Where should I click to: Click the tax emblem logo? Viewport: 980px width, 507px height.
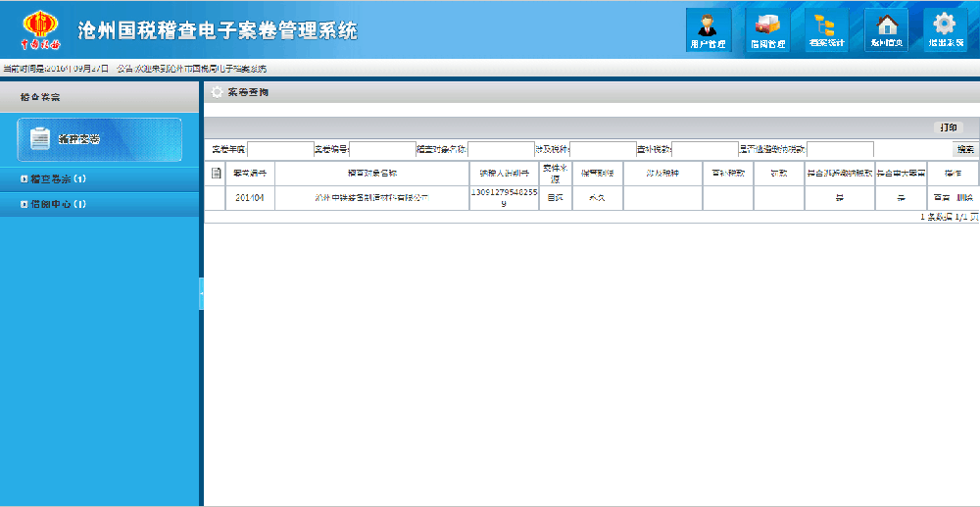(40, 28)
